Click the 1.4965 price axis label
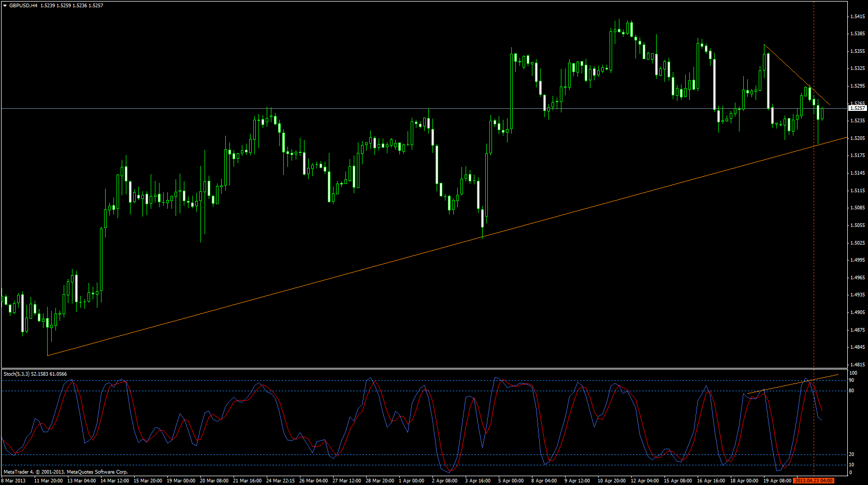 857,278
